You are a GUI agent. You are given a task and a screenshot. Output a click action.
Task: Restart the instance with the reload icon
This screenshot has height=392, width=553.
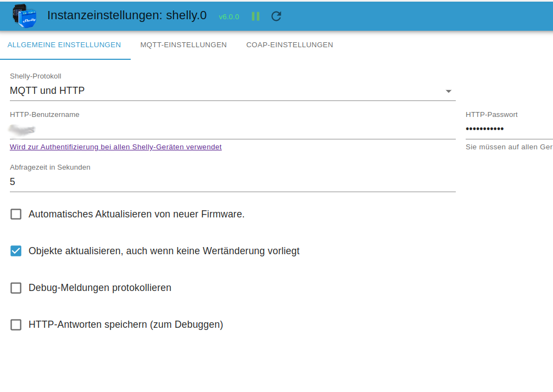click(x=276, y=16)
